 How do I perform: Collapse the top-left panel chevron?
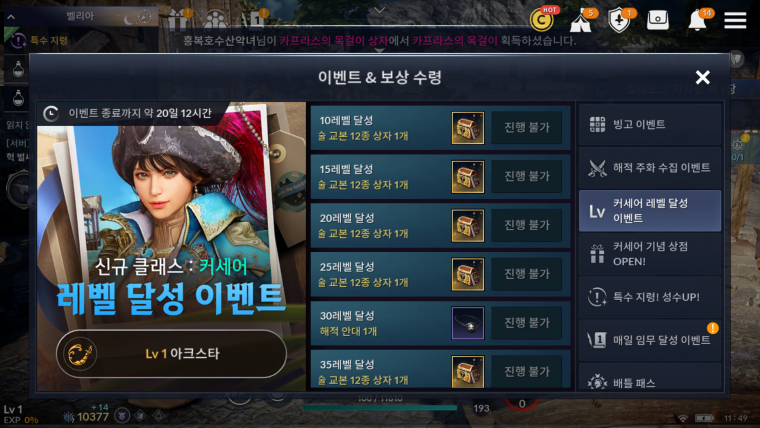[x=11, y=17]
